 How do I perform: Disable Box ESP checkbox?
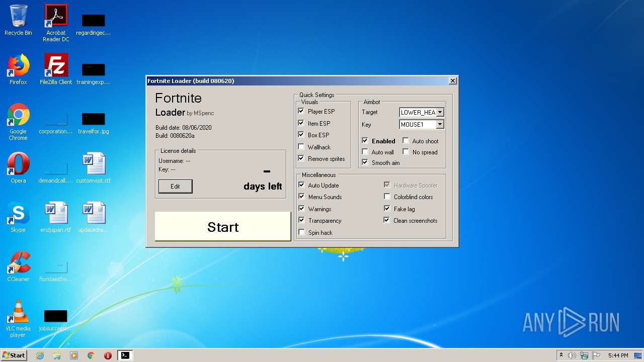coord(301,135)
